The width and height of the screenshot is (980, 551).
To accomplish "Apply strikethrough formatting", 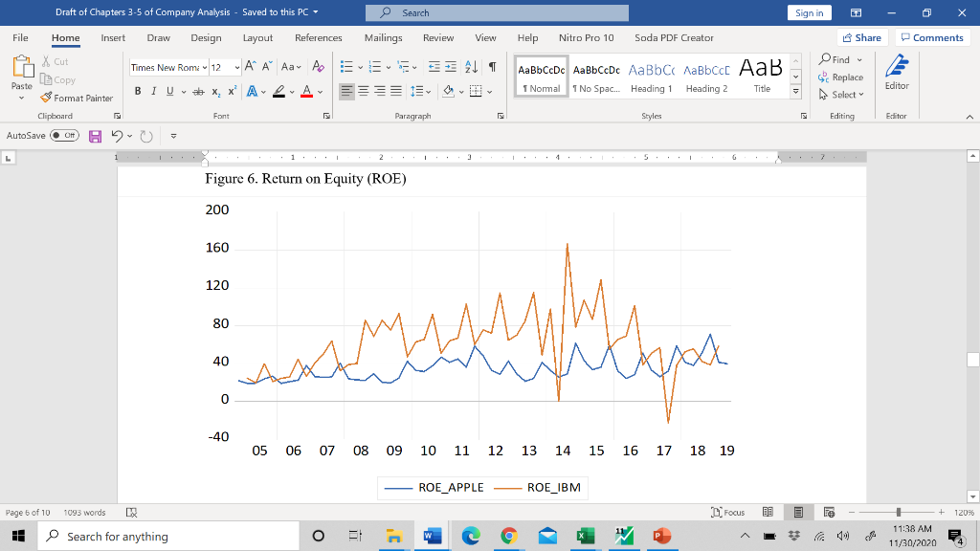I will [x=198, y=90].
